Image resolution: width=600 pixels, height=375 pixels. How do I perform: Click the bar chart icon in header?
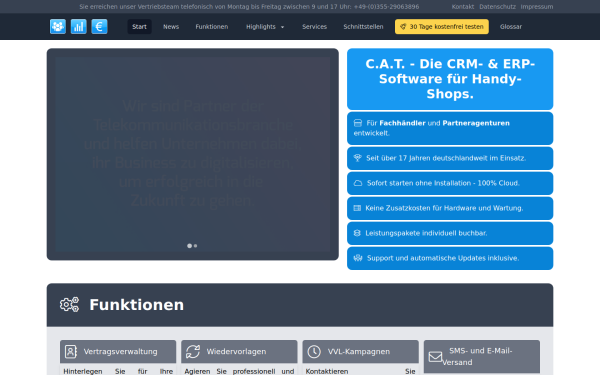coord(78,26)
